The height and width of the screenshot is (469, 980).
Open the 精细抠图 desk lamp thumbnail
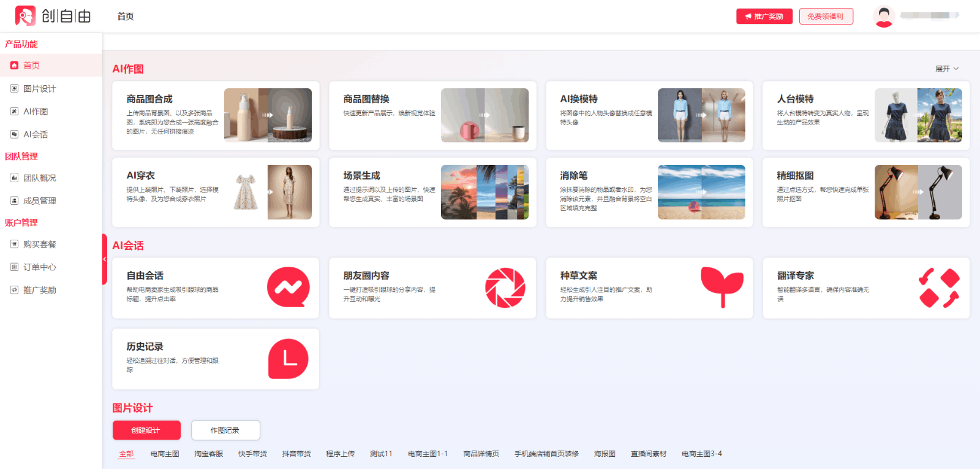pyautogui.click(x=918, y=192)
